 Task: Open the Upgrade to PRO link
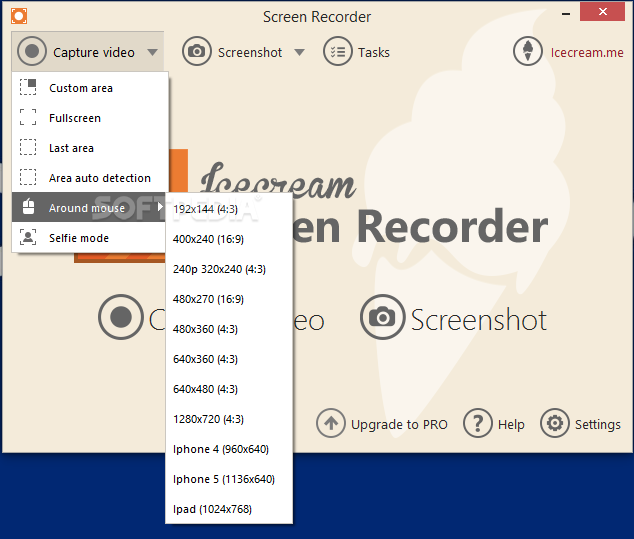point(399,425)
